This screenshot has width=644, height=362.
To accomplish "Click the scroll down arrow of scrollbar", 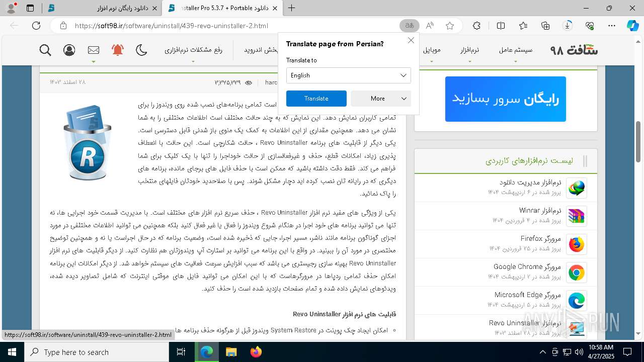I will 639,333.
